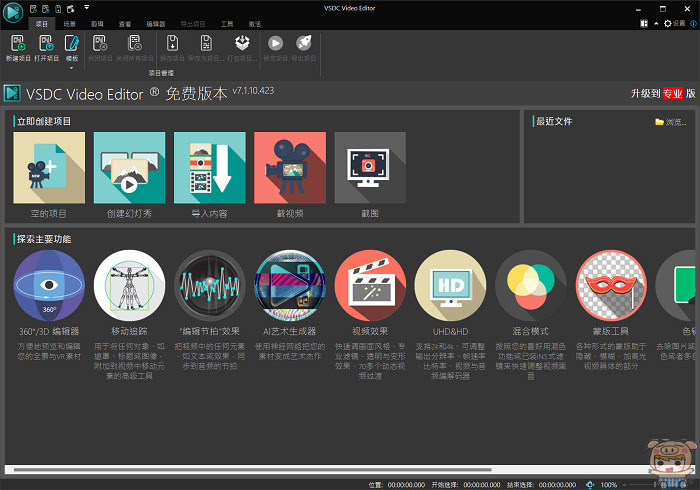This screenshot has width=700, height=490.
Task: Open the UHD&HD monitor icon
Action: (450, 286)
